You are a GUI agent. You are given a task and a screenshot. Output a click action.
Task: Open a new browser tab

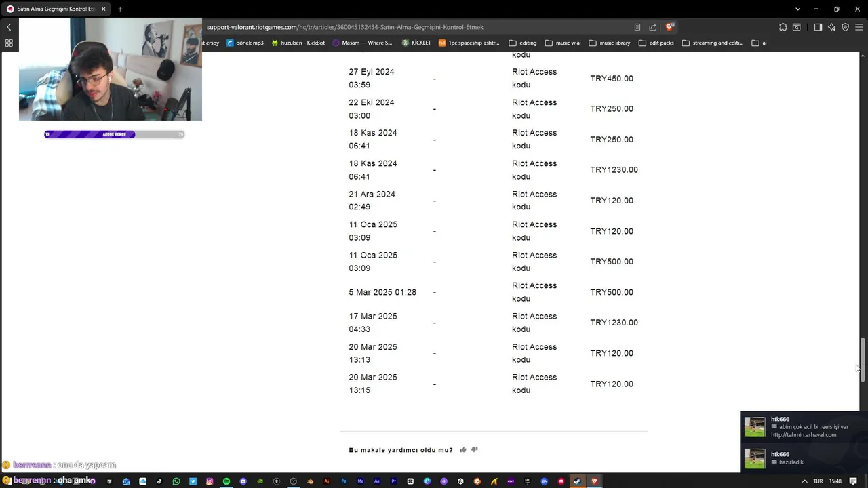[x=120, y=9]
